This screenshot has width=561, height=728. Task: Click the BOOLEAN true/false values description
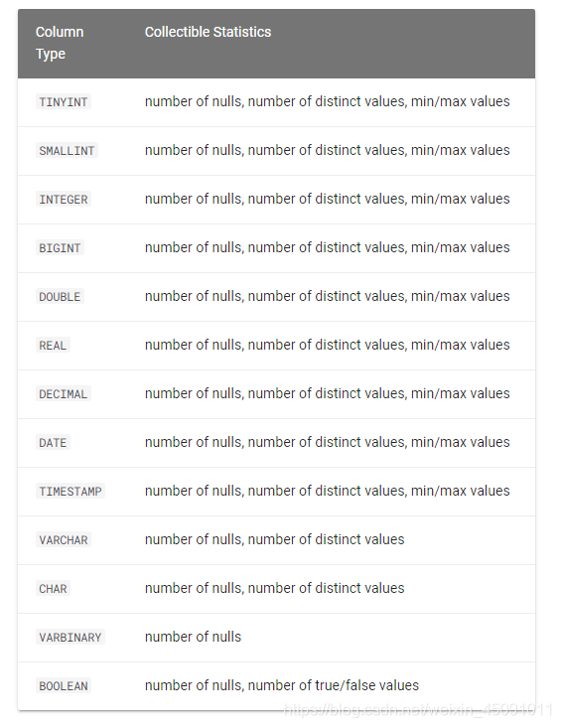coord(282,685)
